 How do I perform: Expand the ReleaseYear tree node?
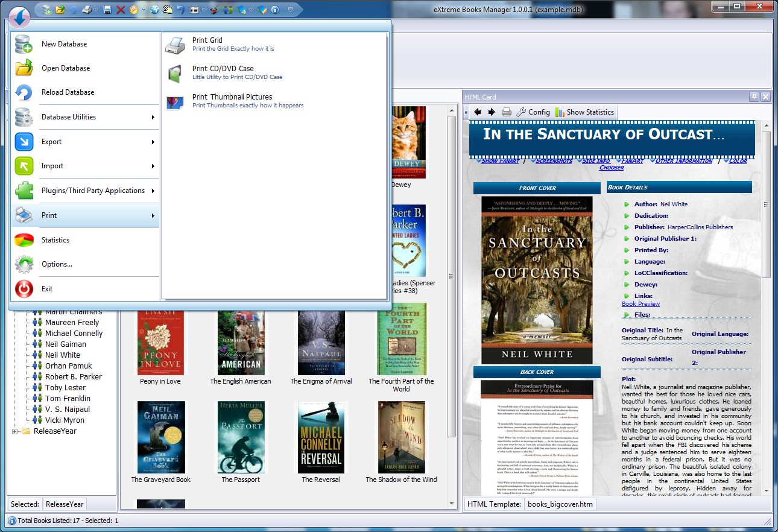pos(15,431)
